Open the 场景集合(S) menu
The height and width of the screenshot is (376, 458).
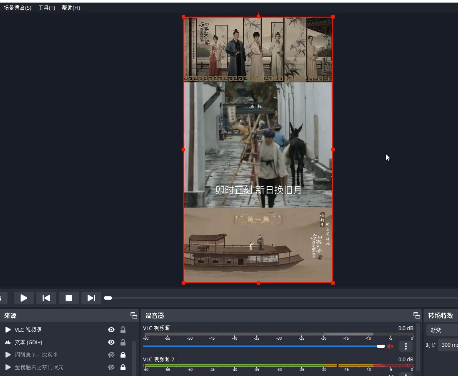[x=17, y=7]
